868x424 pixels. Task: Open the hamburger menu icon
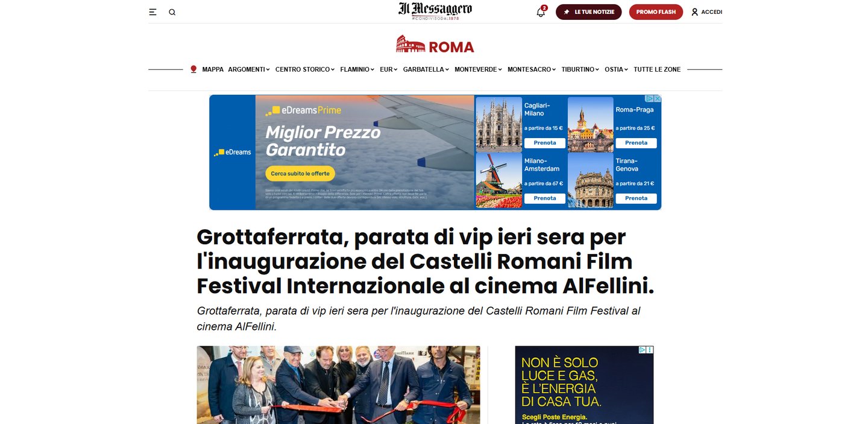coord(153,12)
